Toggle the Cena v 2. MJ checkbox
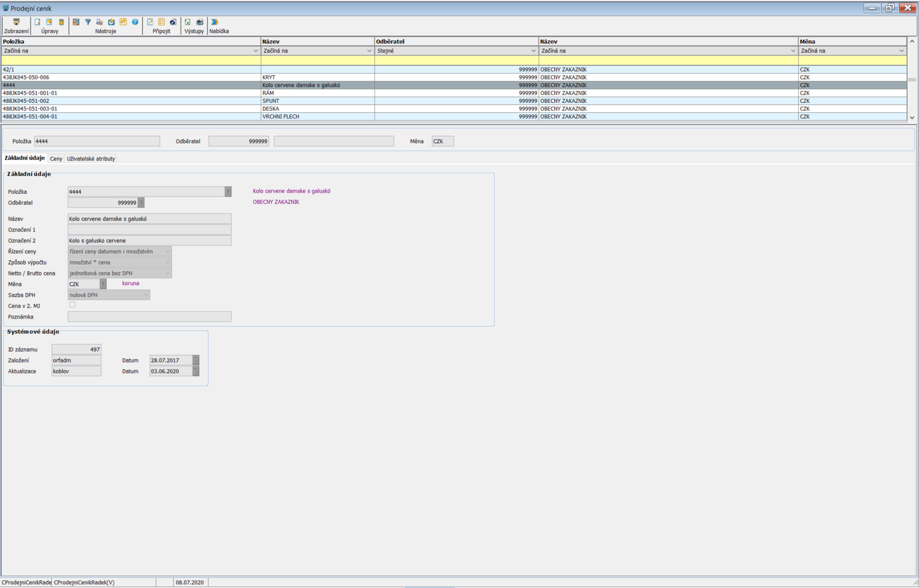This screenshot has height=588, width=919. pyautogui.click(x=72, y=305)
